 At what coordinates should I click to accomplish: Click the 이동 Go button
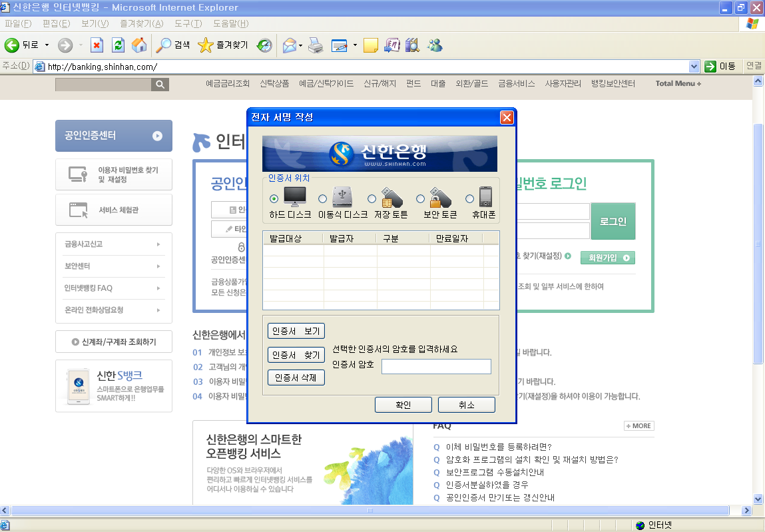click(721, 66)
